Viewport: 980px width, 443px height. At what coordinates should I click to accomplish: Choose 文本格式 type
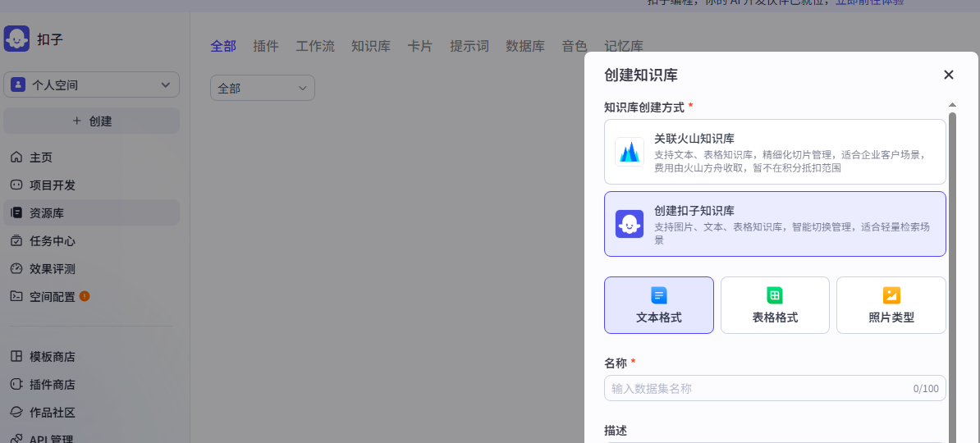pyautogui.click(x=659, y=305)
